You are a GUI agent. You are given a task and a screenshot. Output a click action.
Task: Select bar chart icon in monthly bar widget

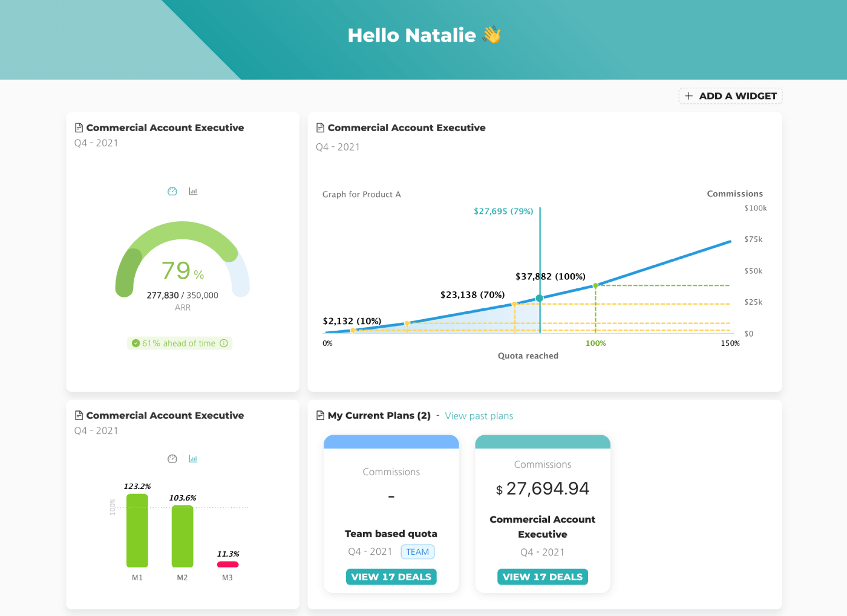[x=193, y=459]
